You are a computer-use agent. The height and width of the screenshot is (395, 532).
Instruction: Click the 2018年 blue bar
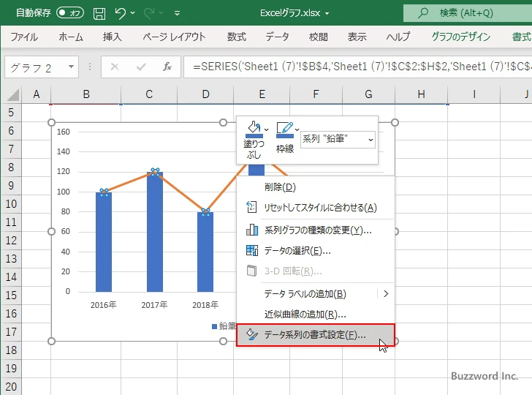(x=205, y=252)
